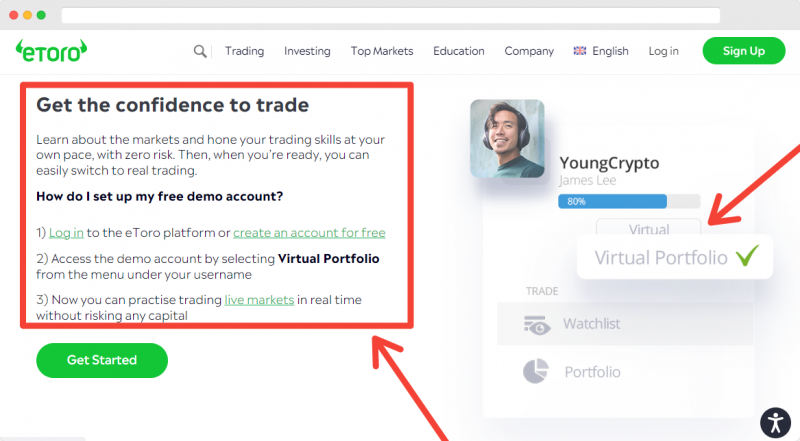Image resolution: width=800 pixels, height=441 pixels.
Task: Open the Investing menu
Action: click(x=307, y=51)
